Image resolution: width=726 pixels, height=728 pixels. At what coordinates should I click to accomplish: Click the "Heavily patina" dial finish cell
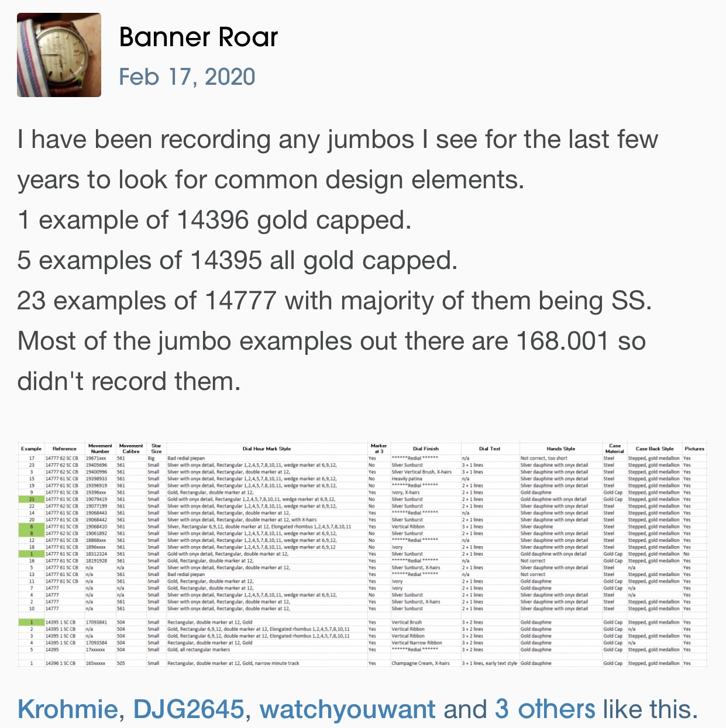tap(407, 479)
